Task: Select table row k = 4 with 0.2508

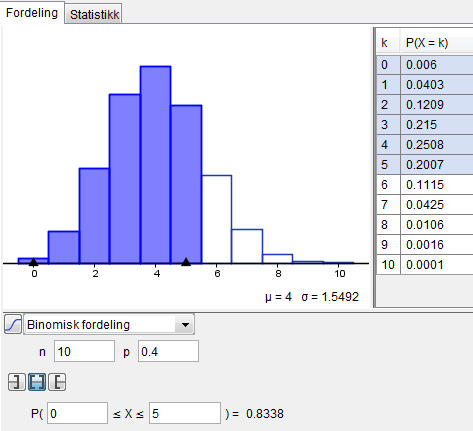Action: [x=425, y=145]
